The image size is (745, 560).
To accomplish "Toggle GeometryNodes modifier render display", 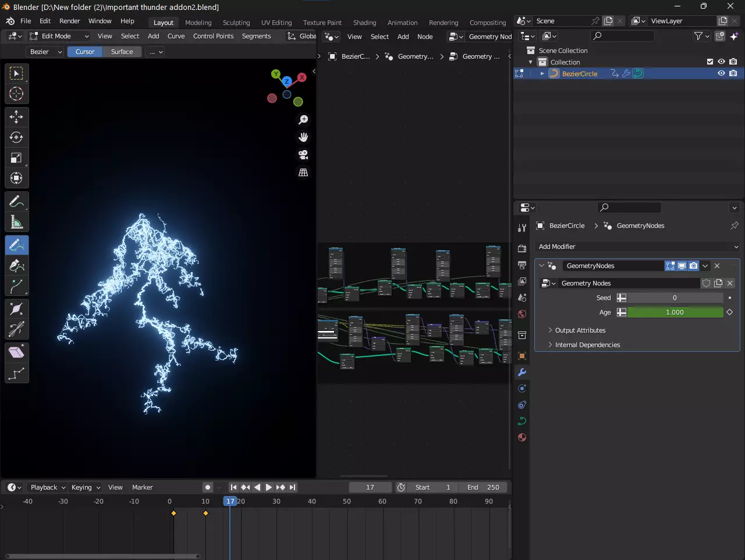I will click(693, 266).
